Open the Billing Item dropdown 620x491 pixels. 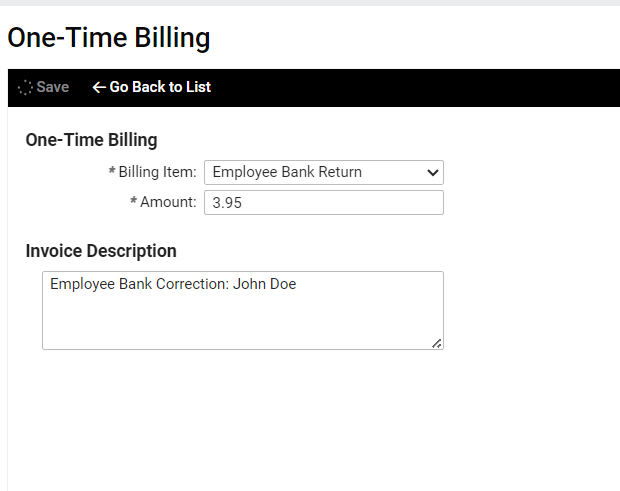tap(324, 172)
